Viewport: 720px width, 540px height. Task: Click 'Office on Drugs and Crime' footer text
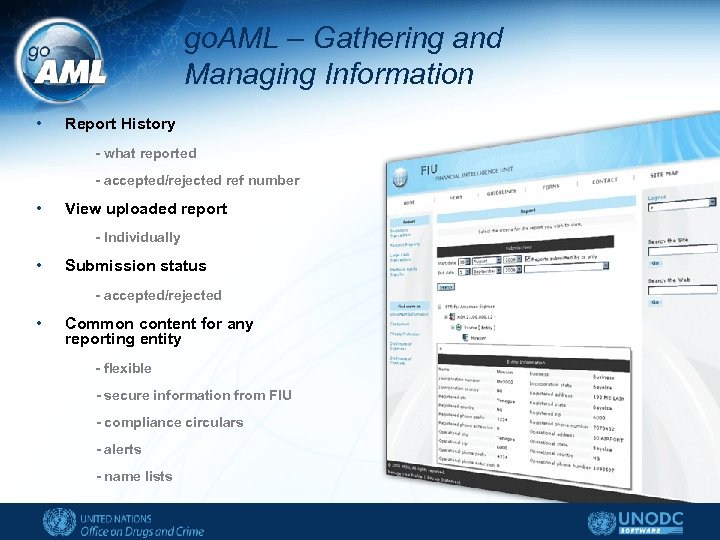pos(142,532)
